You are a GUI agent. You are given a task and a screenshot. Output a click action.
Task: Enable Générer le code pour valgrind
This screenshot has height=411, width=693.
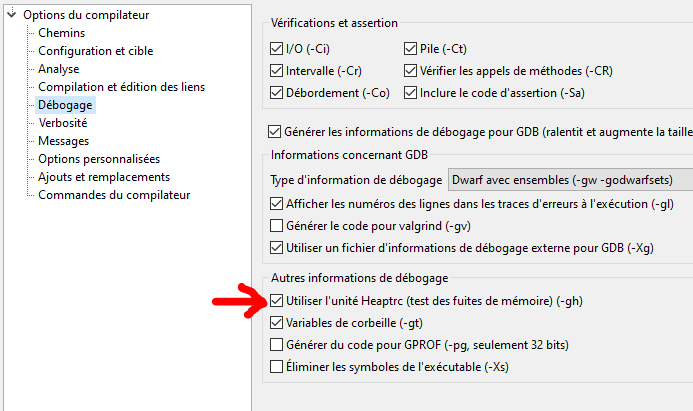[x=277, y=226]
